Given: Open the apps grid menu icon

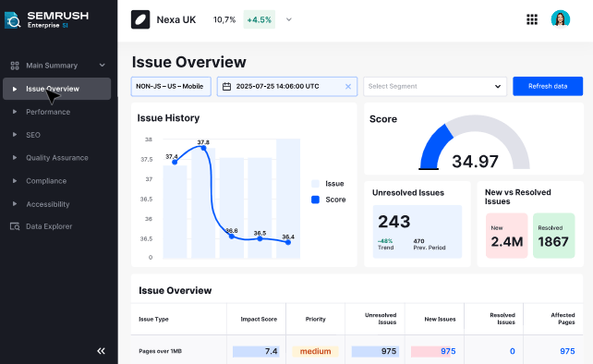Looking at the screenshot, I should 532,19.
